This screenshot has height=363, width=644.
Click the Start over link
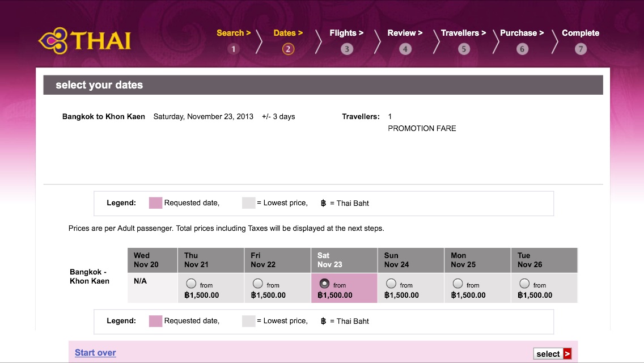pos(95,353)
